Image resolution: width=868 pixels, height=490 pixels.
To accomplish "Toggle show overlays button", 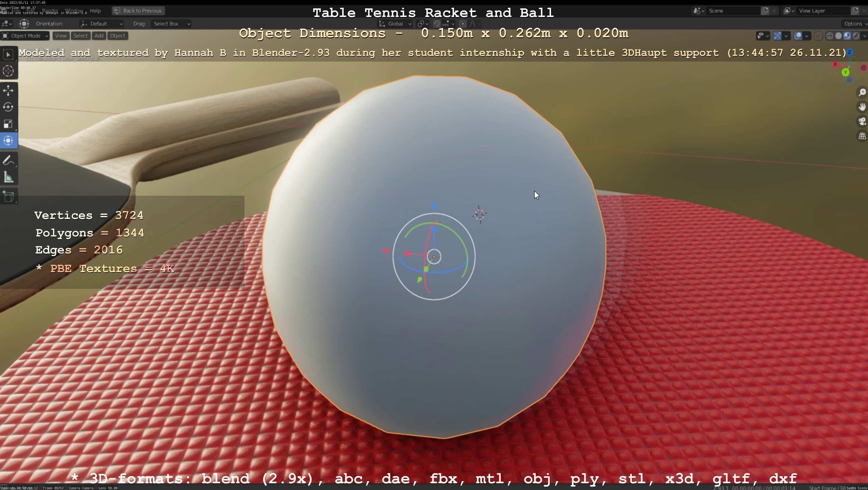I will tap(798, 36).
